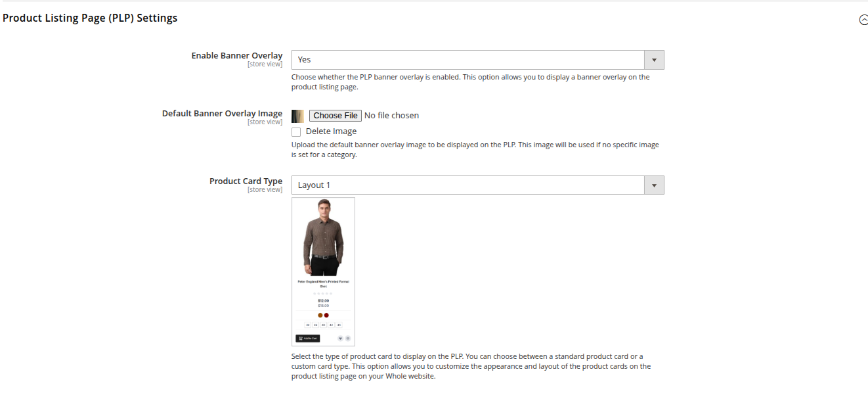Click the first size option in card preview
The image size is (868, 399).
tap(307, 325)
